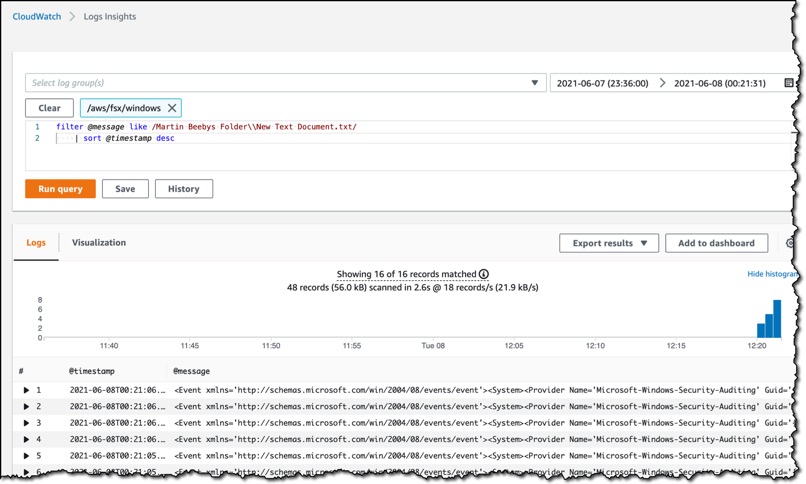This screenshot has width=806, height=484.
Task: Click the Showing 16 of 16 records matched text
Action: [x=406, y=274]
